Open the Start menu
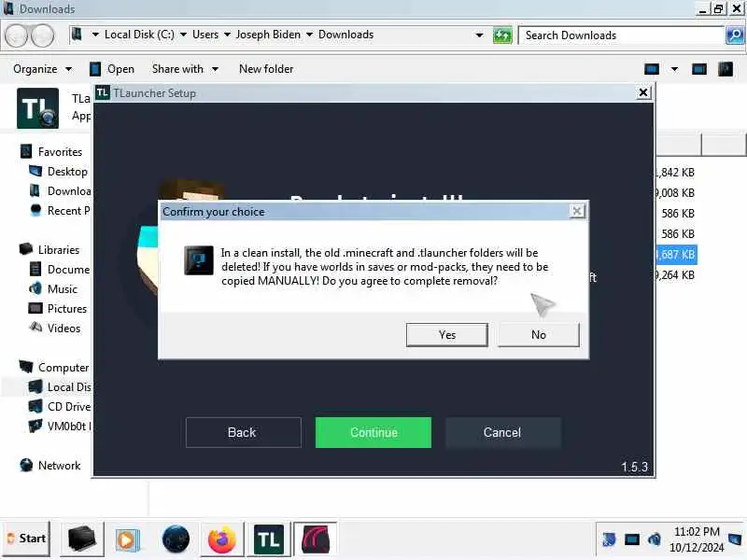The height and width of the screenshot is (560, 747). pyautogui.click(x=27, y=539)
